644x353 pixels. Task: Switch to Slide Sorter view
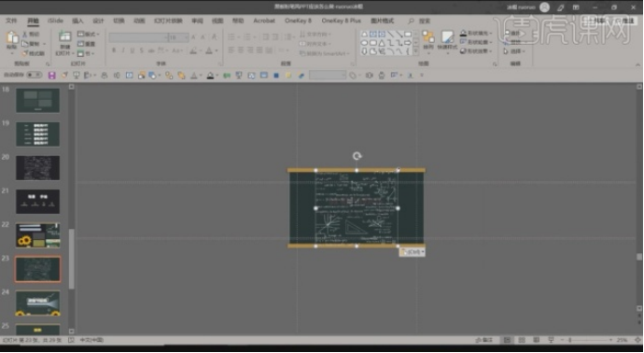coord(522,340)
